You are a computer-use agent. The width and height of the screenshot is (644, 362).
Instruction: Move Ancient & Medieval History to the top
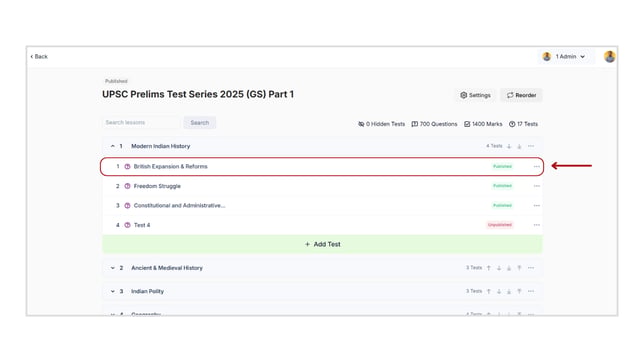click(x=519, y=268)
